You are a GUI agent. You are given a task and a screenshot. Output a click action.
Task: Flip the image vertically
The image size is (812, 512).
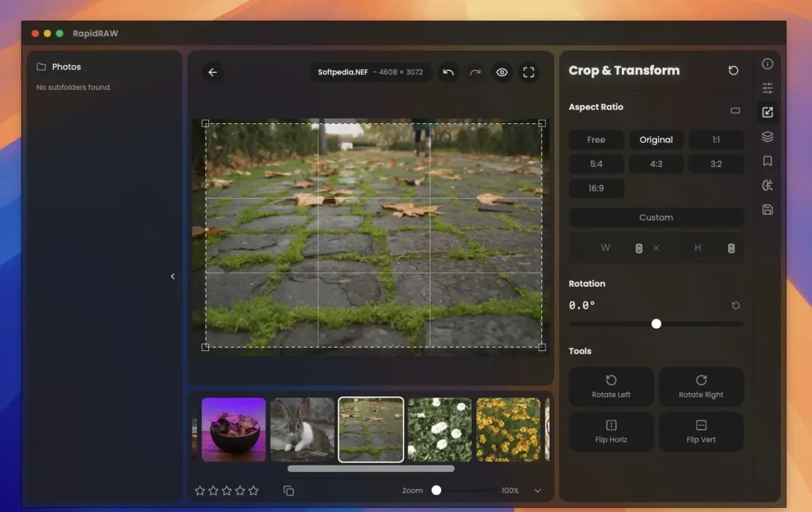(701, 432)
